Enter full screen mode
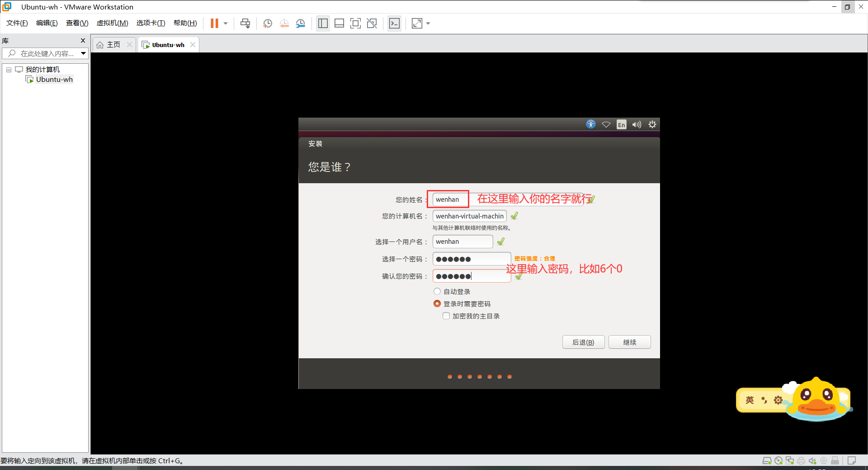 pos(355,23)
